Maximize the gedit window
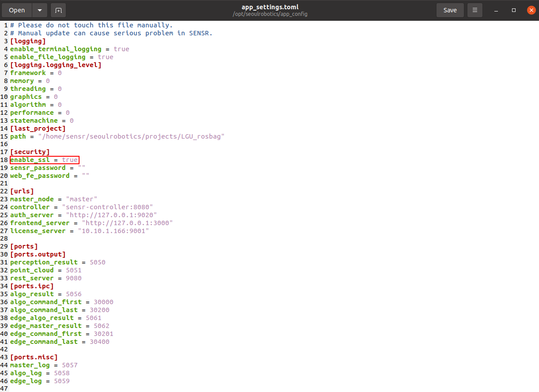 coord(514,10)
